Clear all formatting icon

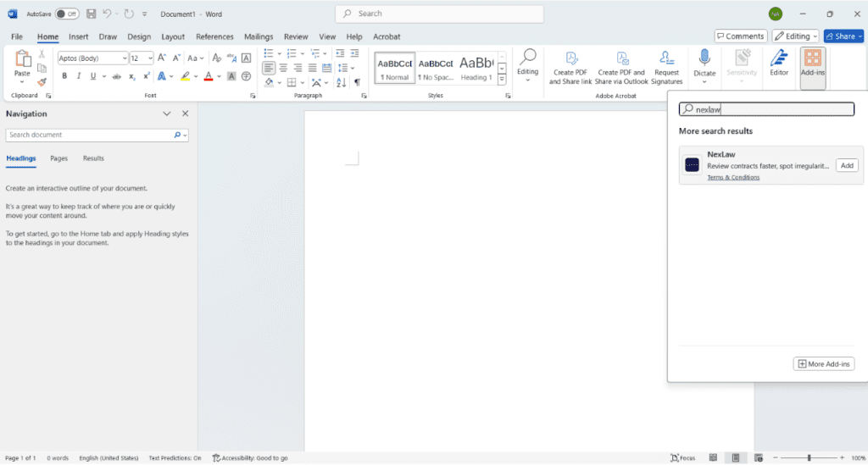217,58
